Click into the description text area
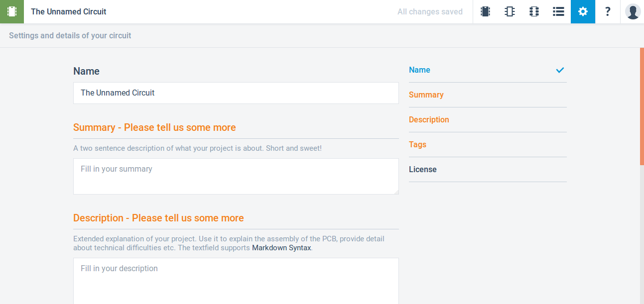 236,281
